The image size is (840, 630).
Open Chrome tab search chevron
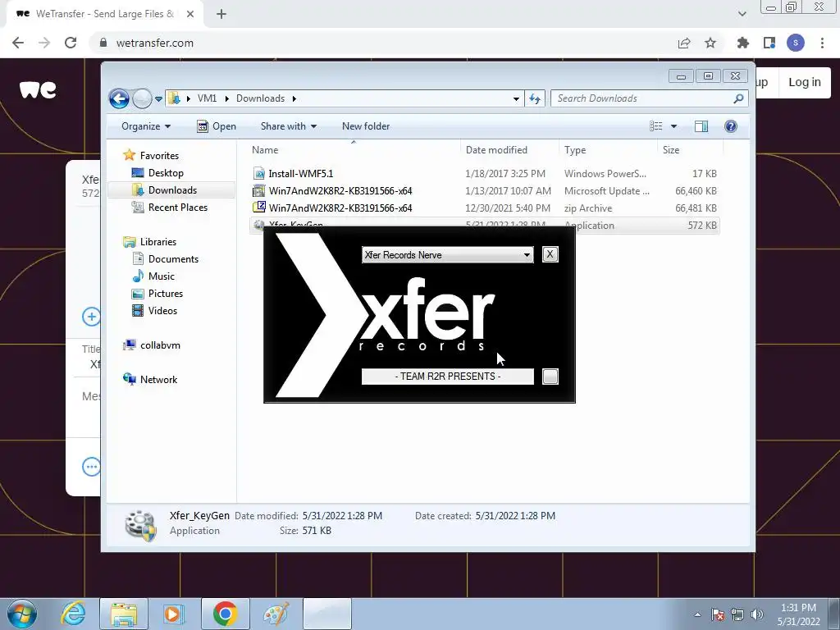pyautogui.click(x=742, y=14)
